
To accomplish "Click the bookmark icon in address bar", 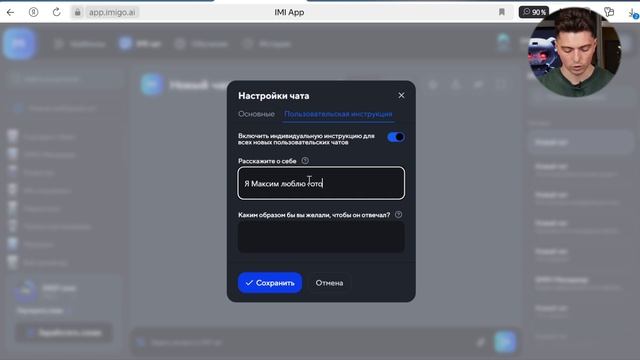I will tap(502, 12).
